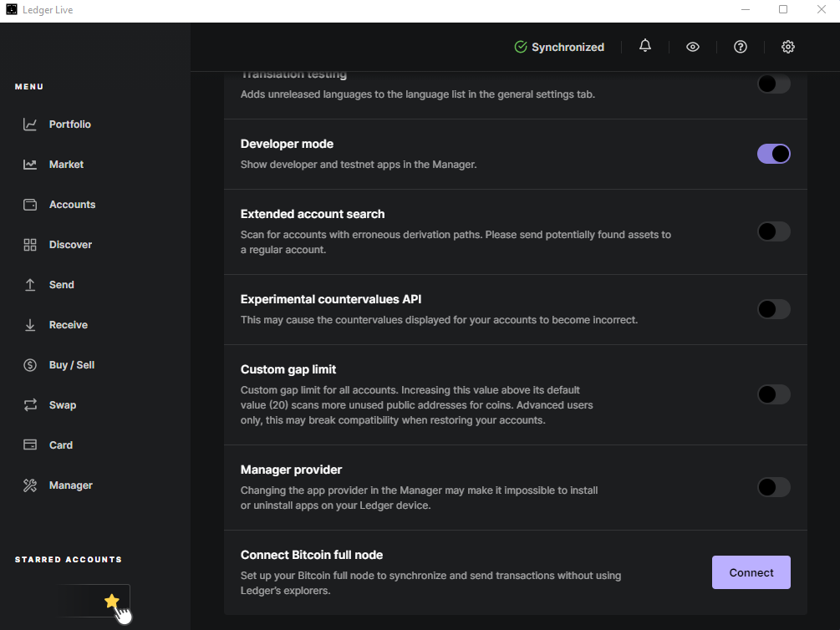
Task: Click the starred account with yellow star
Action: [94, 601]
